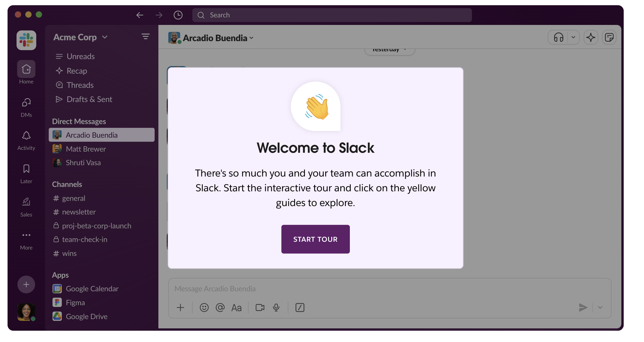Open the Activity bell view
Screen dimensions: 644x342
click(x=26, y=141)
